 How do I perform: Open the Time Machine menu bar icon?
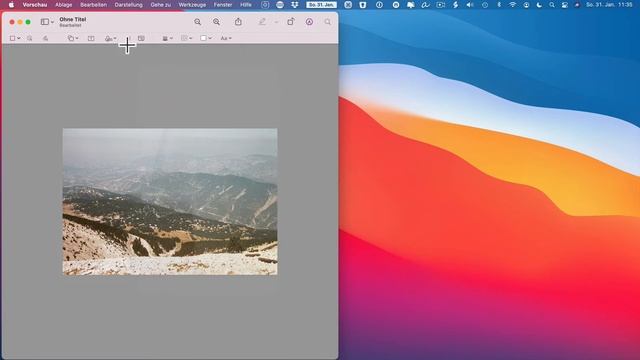pos(485,5)
